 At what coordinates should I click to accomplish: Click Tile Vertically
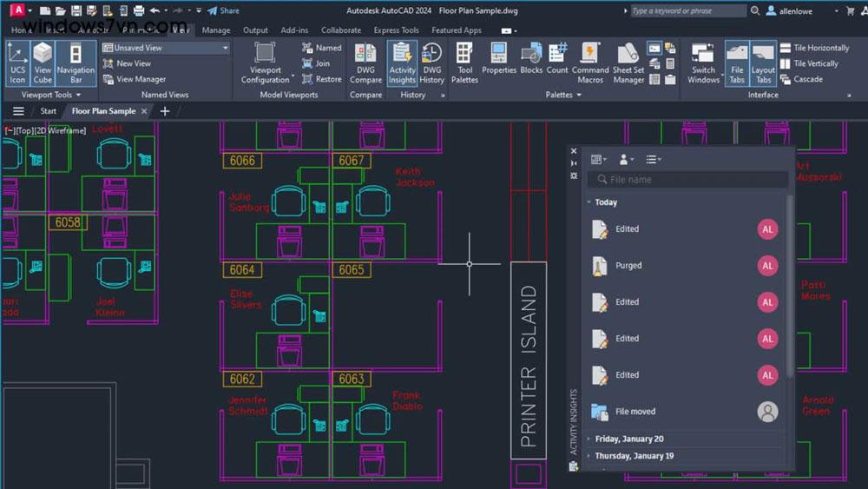pos(809,63)
